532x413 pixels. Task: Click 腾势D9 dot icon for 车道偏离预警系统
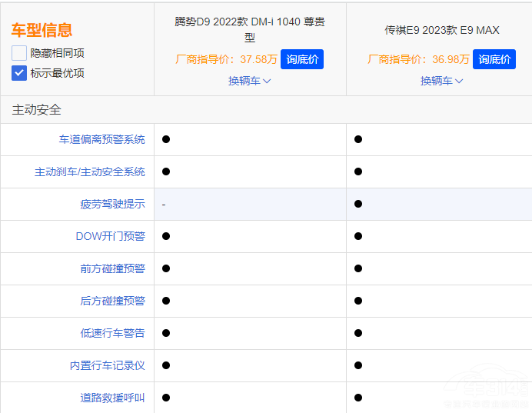pos(166,139)
